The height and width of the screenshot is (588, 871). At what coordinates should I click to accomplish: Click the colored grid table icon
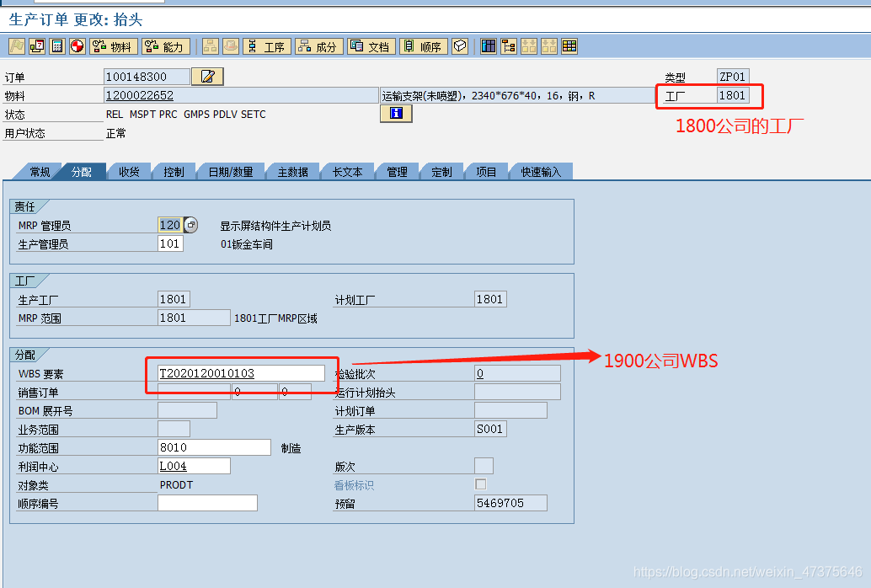click(569, 46)
